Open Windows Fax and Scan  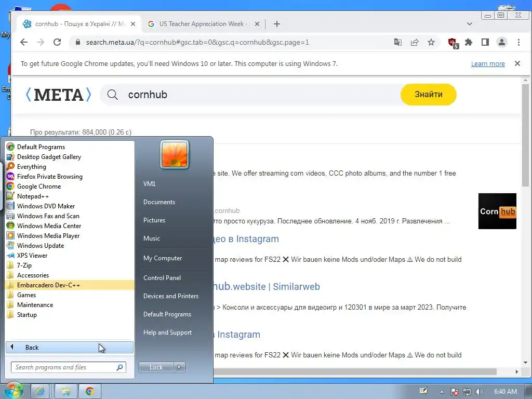click(70, 216)
